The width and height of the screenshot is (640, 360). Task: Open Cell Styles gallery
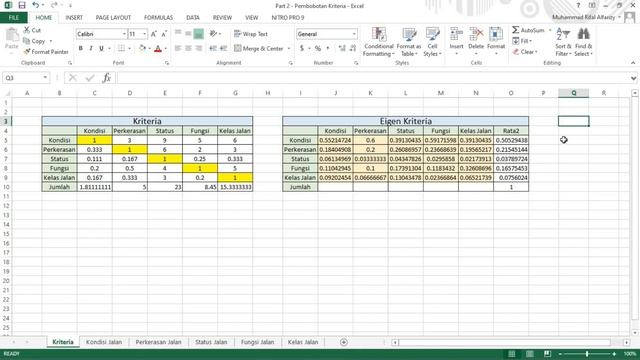[x=432, y=42]
